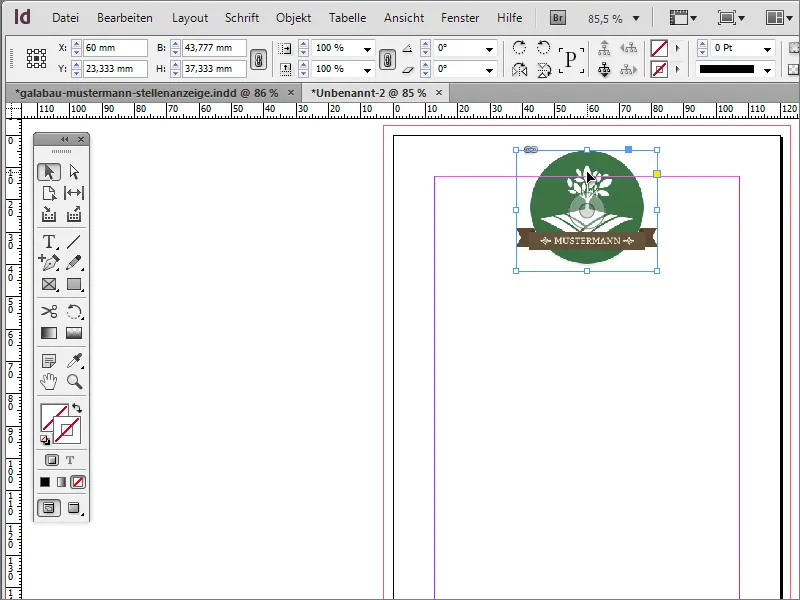The height and width of the screenshot is (600, 800).
Task: Open the horizontal scale percentage dropdown
Action: point(367,49)
